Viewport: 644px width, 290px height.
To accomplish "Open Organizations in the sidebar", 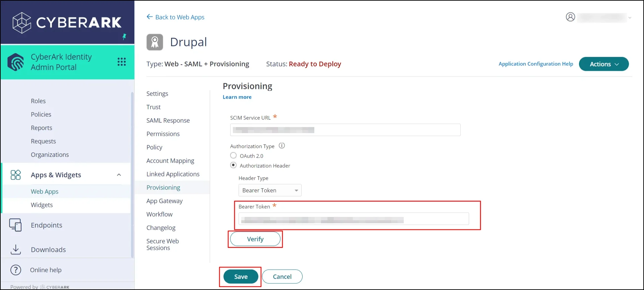I will click(50, 155).
